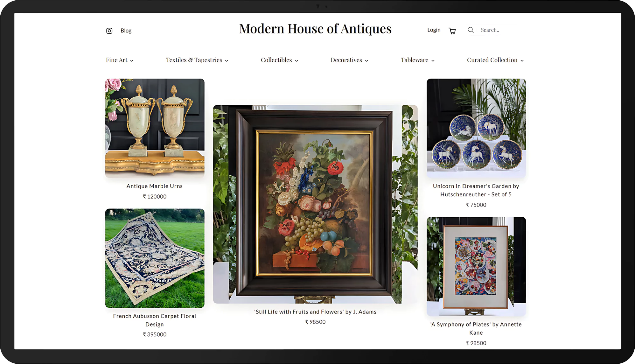Viewport: 635px width, 364px height.
Task: Click the search magnifier icon
Action: tap(471, 30)
